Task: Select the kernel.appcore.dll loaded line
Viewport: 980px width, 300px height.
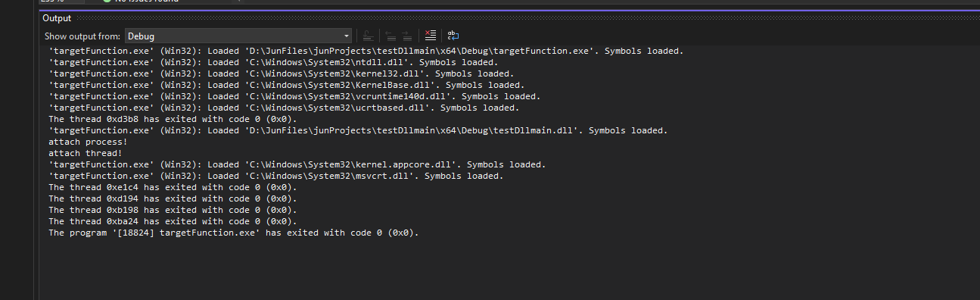Action: click(x=297, y=164)
